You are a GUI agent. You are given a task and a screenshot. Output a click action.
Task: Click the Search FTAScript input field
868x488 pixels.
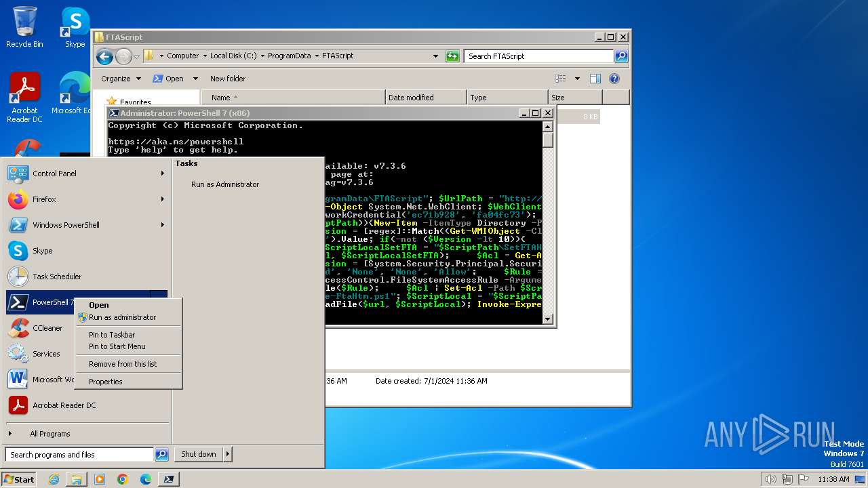click(539, 56)
